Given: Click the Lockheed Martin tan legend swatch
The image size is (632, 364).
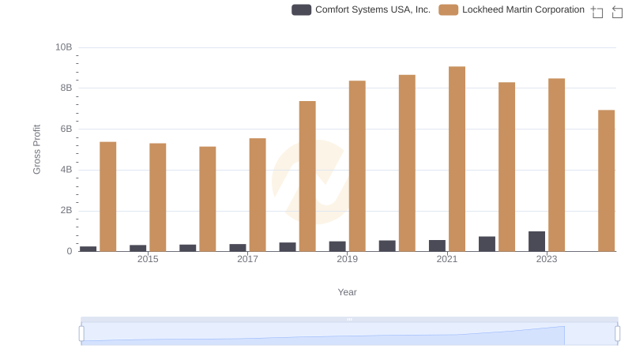Looking at the screenshot, I should [x=449, y=9].
